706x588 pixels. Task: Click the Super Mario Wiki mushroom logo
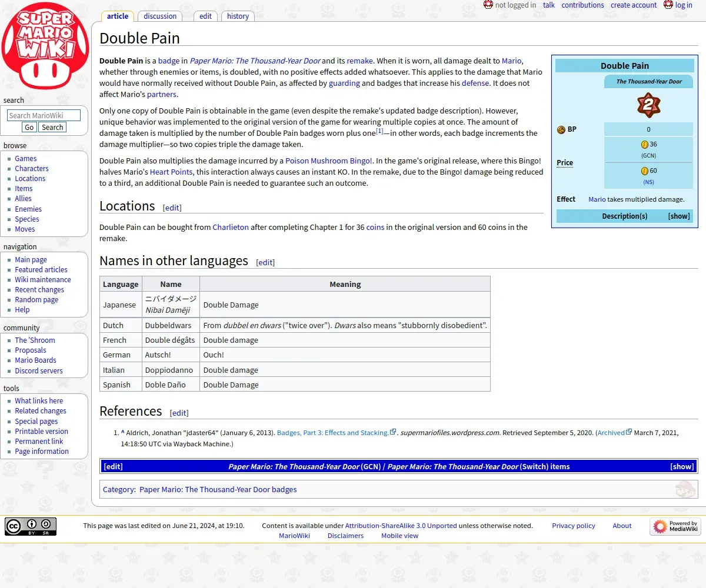click(x=45, y=46)
